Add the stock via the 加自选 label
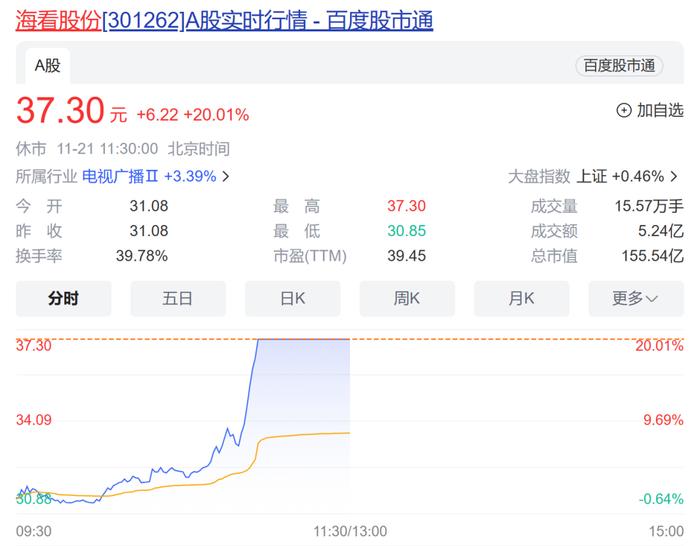This screenshot has height=546, width=700. pyautogui.click(x=660, y=110)
